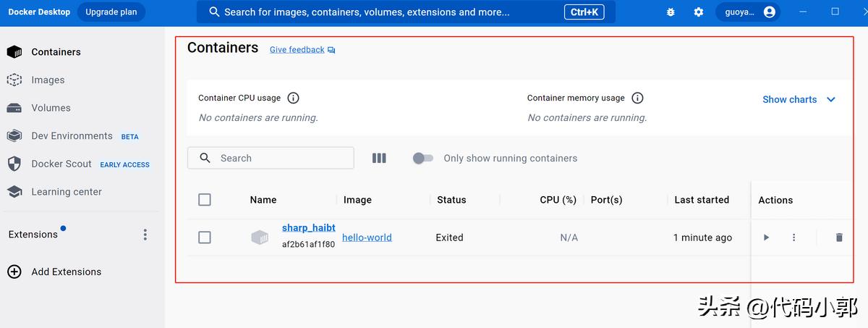Click Container memory usage info icon
Screen dimensions: 868x328
[x=637, y=98]
